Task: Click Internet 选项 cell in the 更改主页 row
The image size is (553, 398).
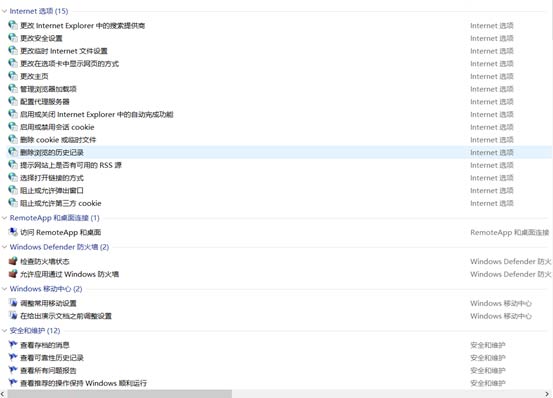Action: pos(492,76)
